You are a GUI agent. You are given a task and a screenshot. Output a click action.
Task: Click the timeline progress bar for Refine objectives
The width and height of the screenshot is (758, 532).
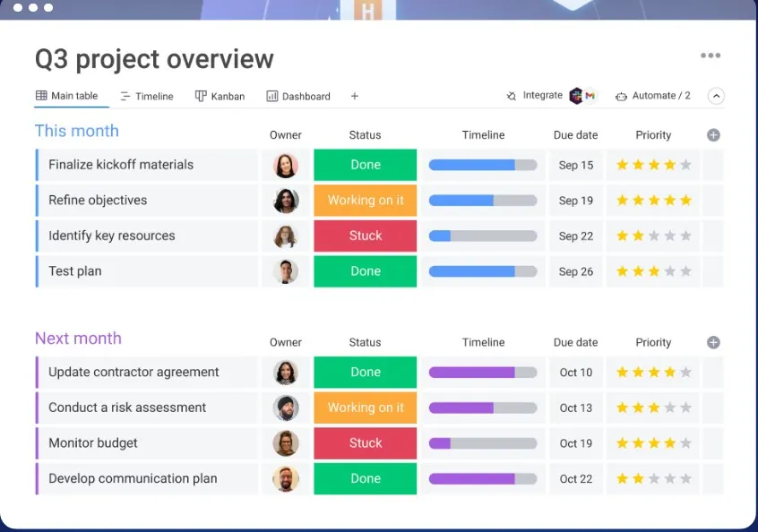pyautogui.click(x=483, y=200)
